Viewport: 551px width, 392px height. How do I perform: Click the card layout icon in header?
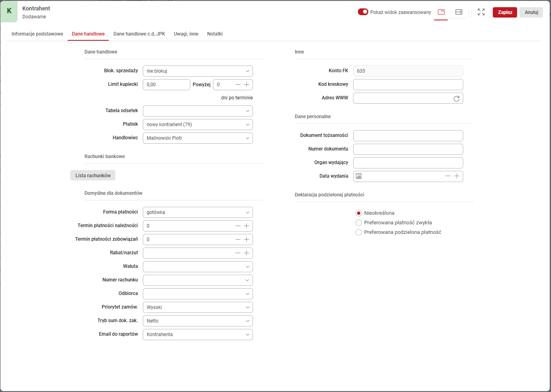pos(458,12)
